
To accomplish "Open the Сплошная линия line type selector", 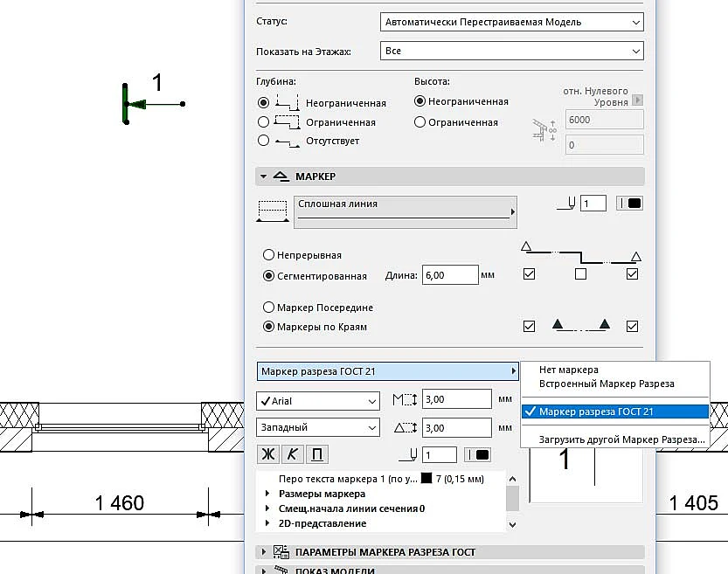I will 406,212.
